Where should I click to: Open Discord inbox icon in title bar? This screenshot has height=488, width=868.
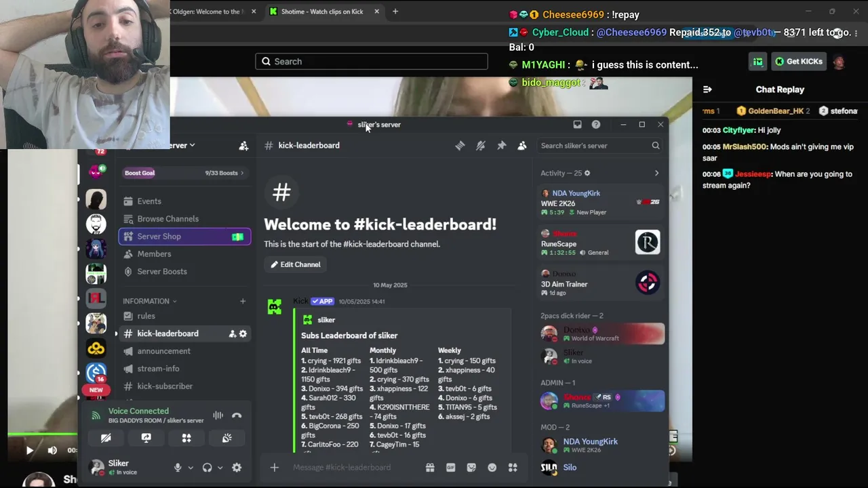577,125
